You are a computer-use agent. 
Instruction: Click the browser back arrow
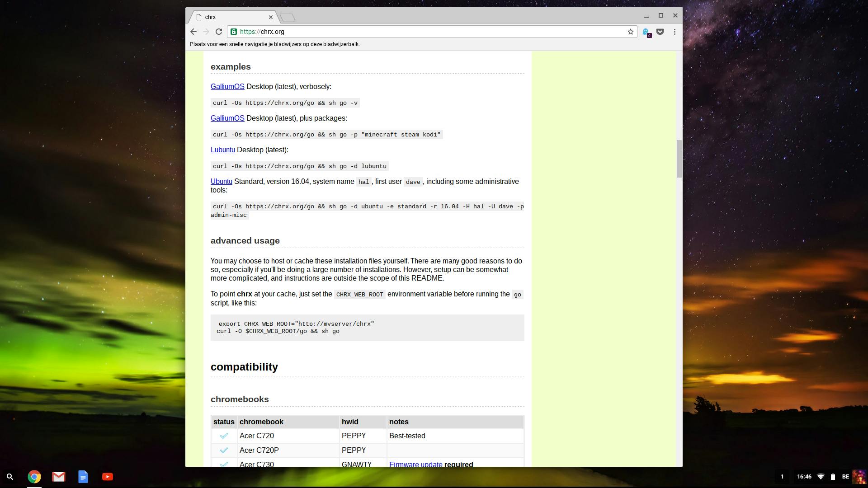tap(193, 32)
